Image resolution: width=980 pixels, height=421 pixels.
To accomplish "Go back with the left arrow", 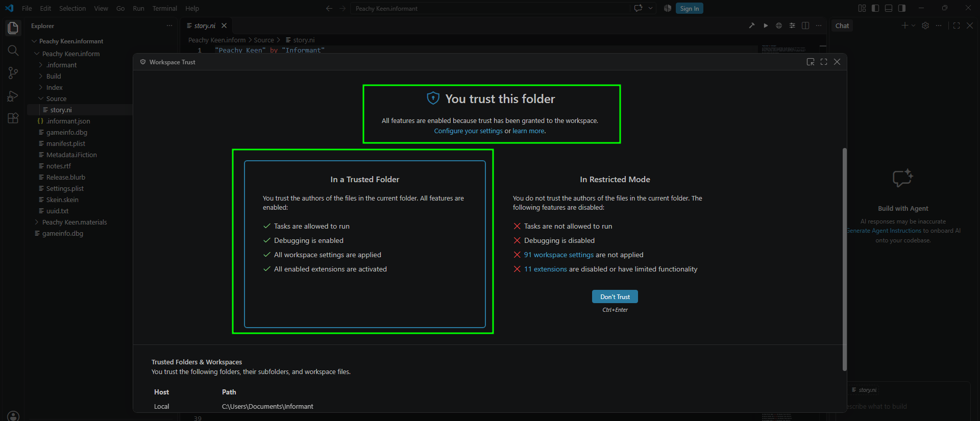I will [329, 8].
